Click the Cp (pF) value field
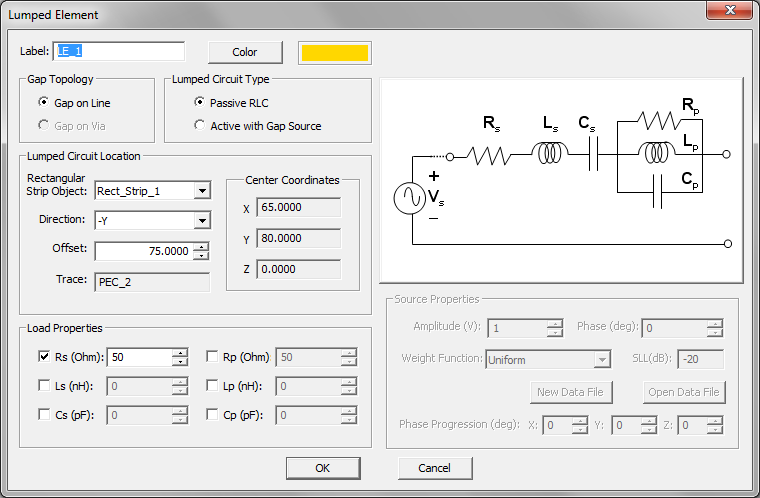The image size is (760, 498). pos(308,416)
